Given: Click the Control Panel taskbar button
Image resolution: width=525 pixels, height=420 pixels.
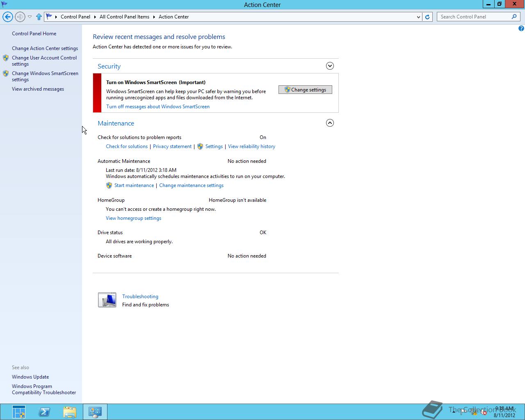Looking at the screenshot, I should 95,412.
